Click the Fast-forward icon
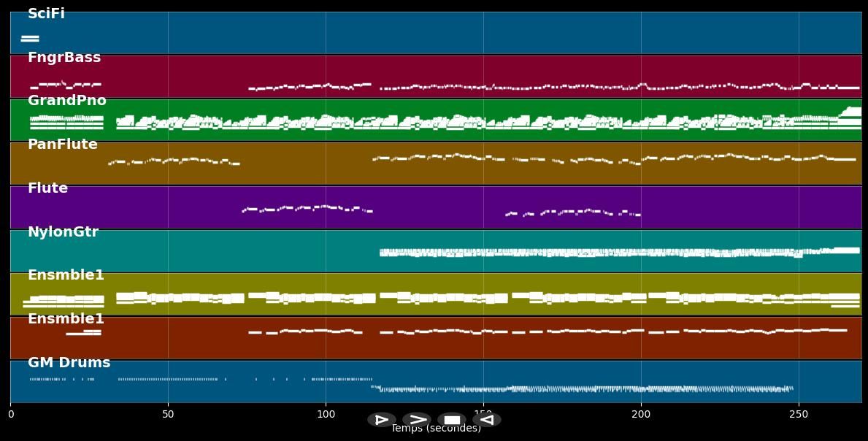The image size is (868, 441). [417, 419]
